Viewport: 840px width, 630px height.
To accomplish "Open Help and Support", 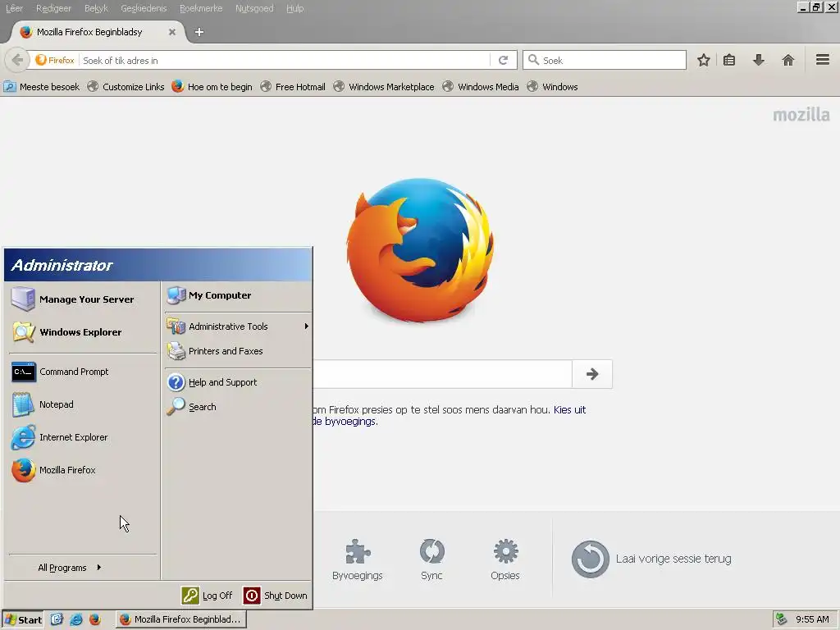I will [x=238, y=382].
